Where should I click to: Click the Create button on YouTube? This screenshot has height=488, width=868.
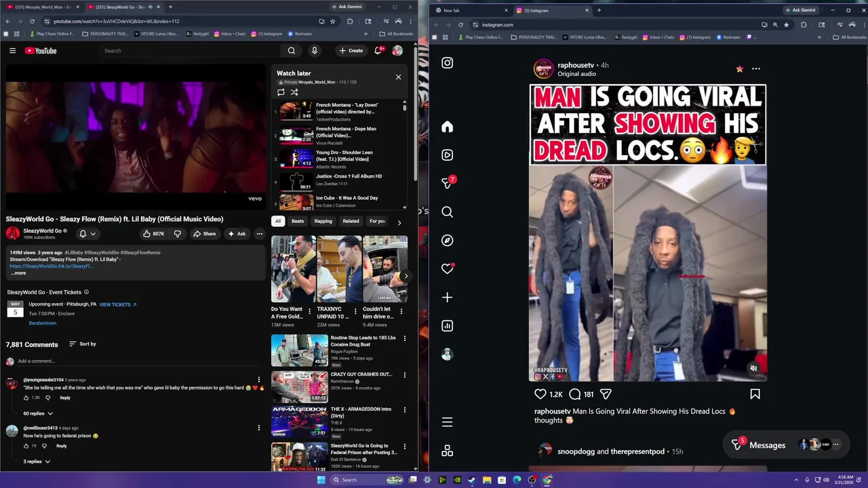(351, 51)
